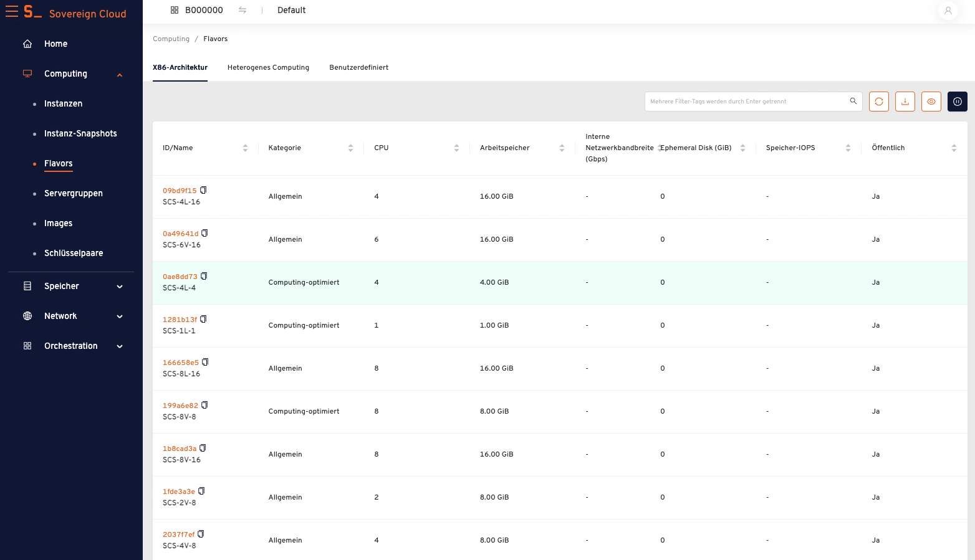Switch to Heterogenes Computing tab

point(268,67)
